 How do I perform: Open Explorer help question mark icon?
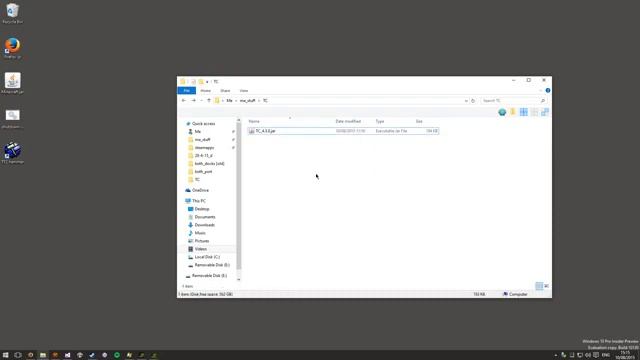coord(548,90)
